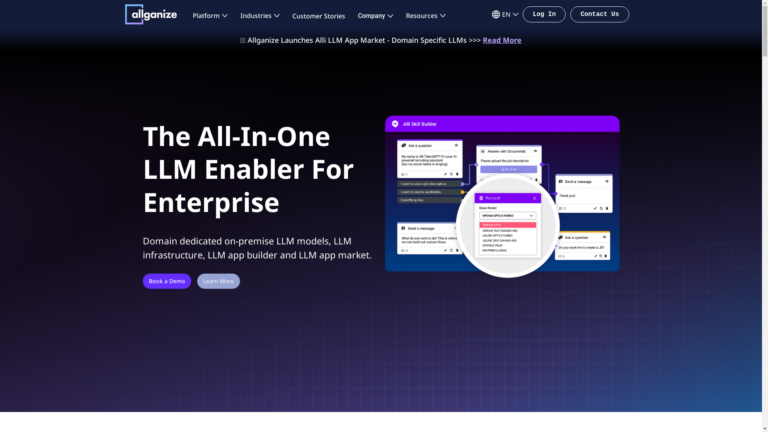Screen dimensions: 768x432
Task: Expand the Resources dropdown
Action: 425,16
